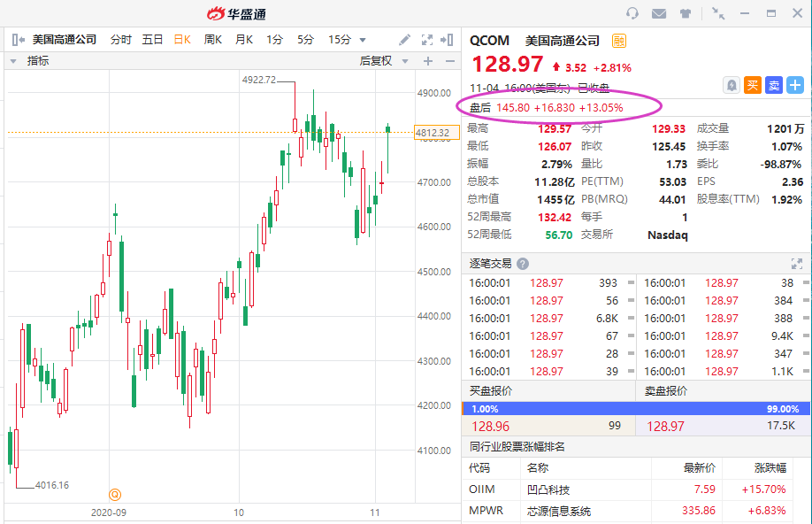The image size is (812, 524).
Task: Open the skin theme shirt icon
Action: 686,13
